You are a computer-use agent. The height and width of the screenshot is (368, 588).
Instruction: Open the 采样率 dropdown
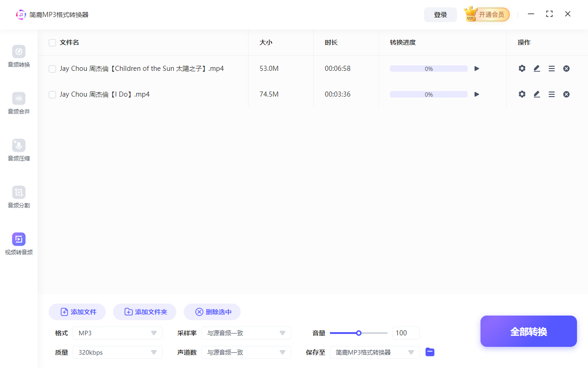pos(246,333)
